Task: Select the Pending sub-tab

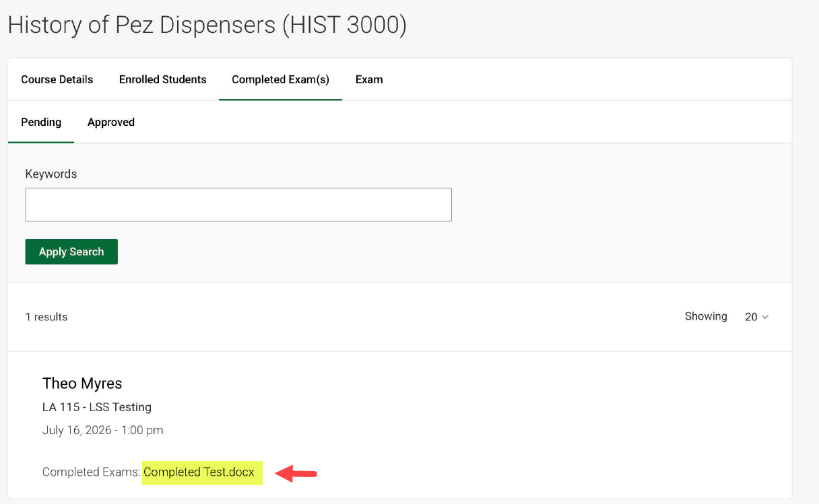Action: (41, 122)
